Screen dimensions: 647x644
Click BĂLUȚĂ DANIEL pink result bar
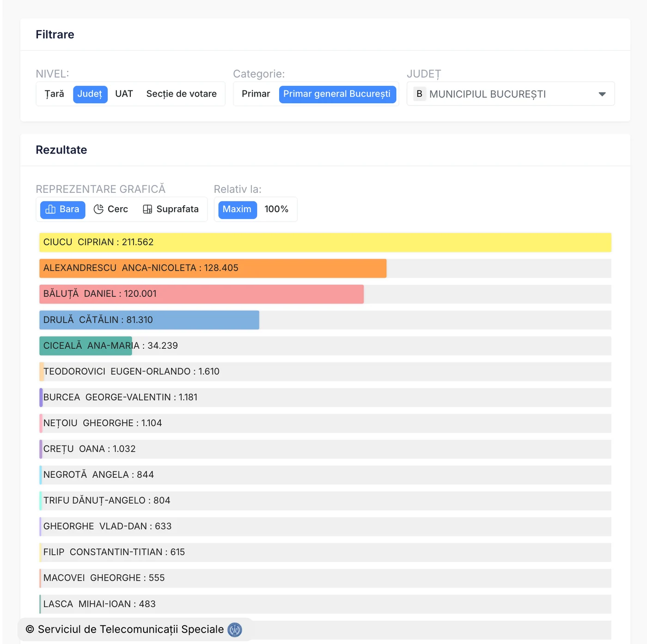coord(201,294)
